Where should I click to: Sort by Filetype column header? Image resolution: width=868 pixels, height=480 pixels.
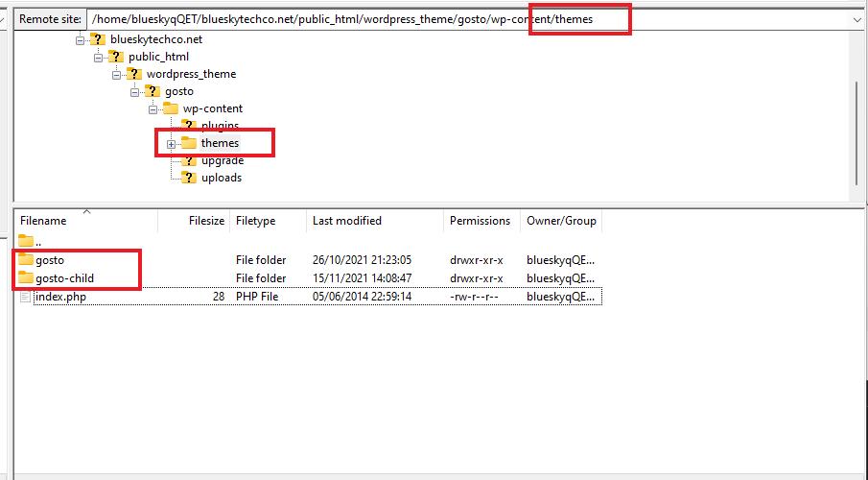269,221
